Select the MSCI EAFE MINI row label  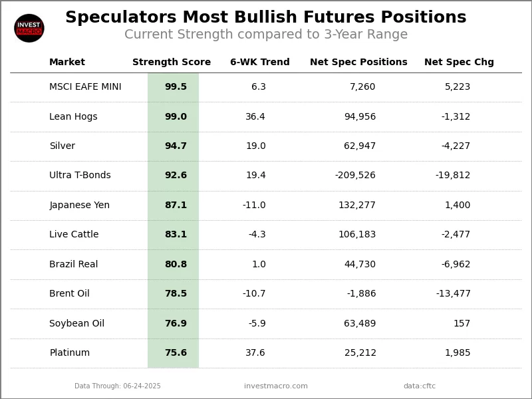tap(85, 87)
